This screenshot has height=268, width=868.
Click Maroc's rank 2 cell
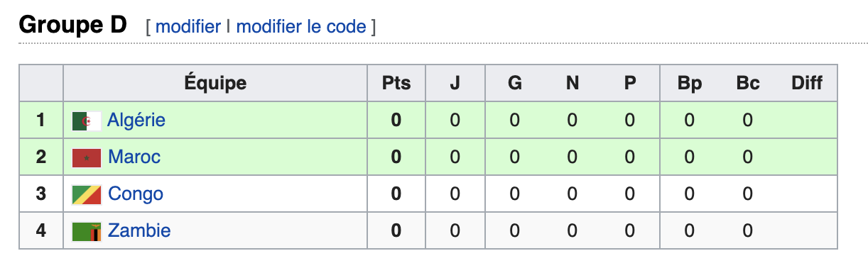pos(41,157)
